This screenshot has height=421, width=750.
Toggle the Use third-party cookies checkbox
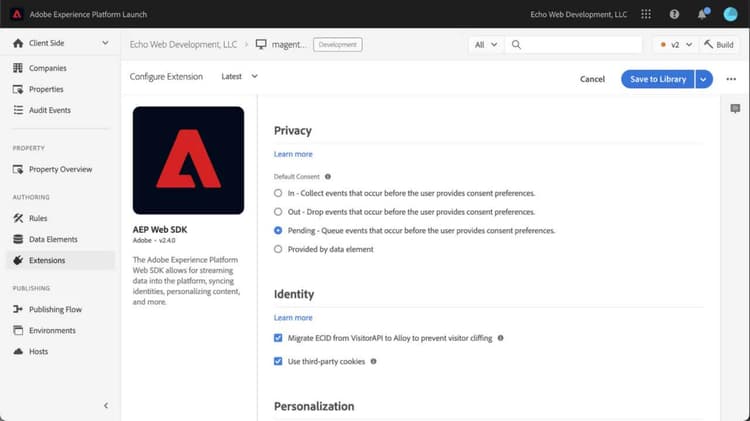pyautogui.click(x=278, y=361)
